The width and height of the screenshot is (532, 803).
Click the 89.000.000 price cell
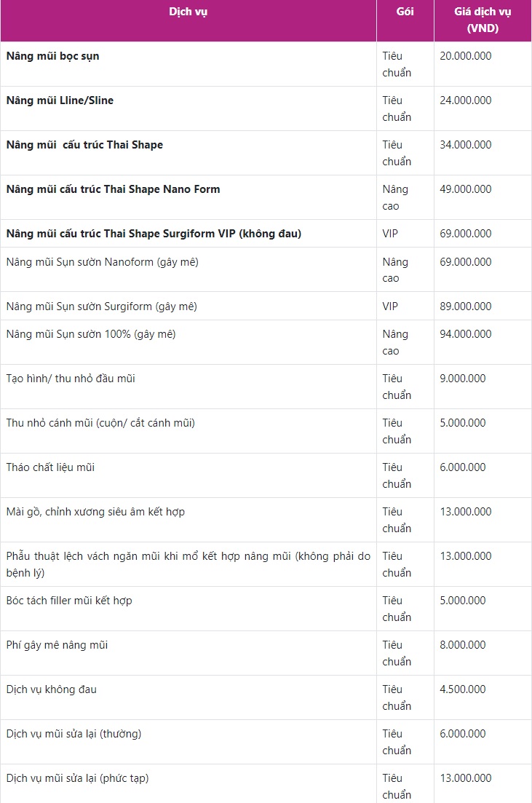point(466,306)
